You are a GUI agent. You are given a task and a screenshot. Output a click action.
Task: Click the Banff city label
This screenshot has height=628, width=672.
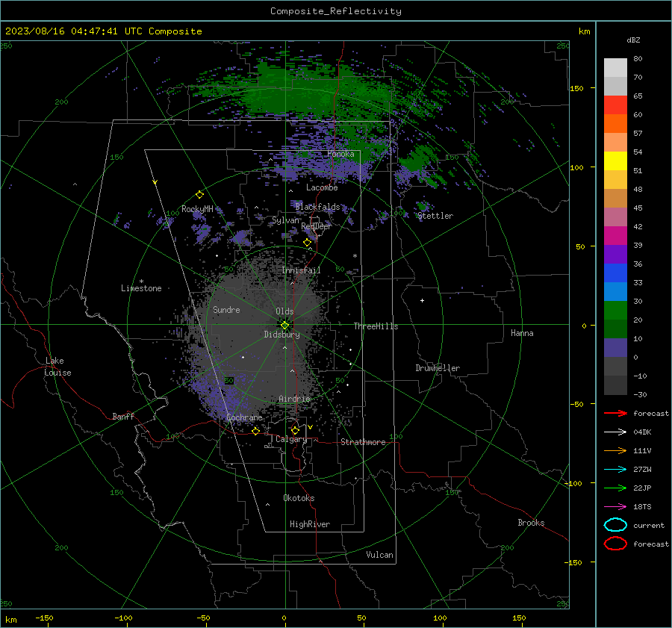(123, 416)
